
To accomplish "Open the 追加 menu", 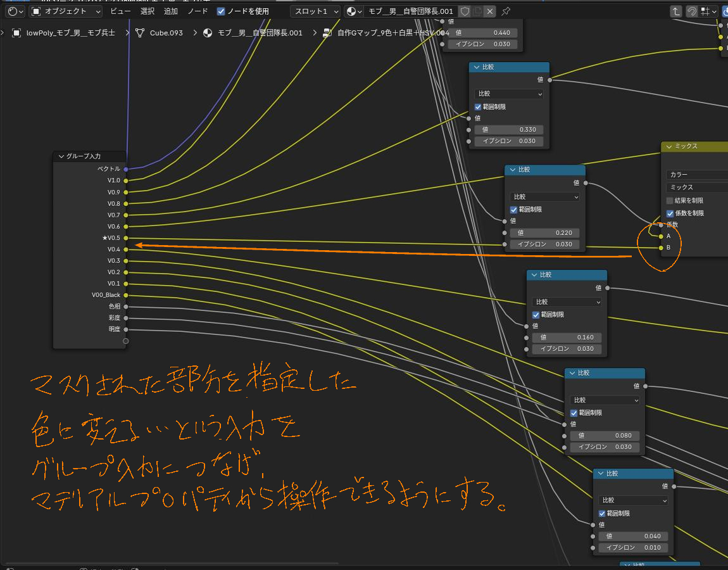I will pos(170,11).
